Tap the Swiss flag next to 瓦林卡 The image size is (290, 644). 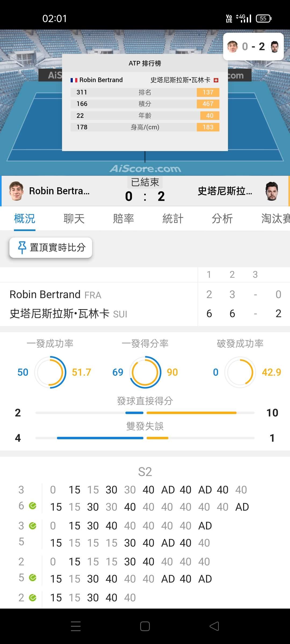tap(216, 80)
